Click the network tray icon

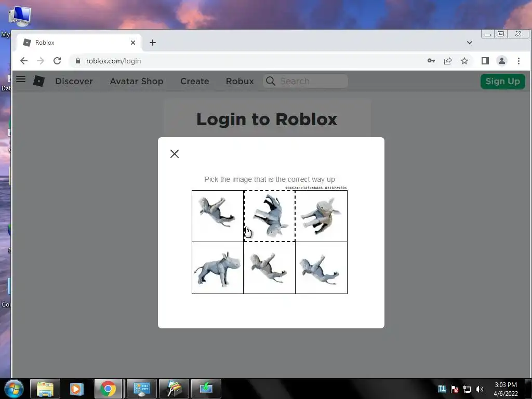click(x=467, y=389)
